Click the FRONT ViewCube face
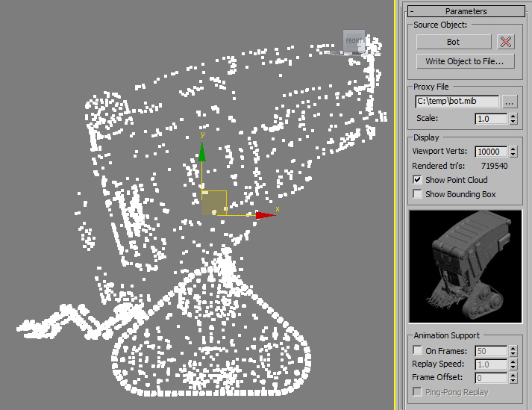This screenshot has width=532, height=410. point(354,41)
